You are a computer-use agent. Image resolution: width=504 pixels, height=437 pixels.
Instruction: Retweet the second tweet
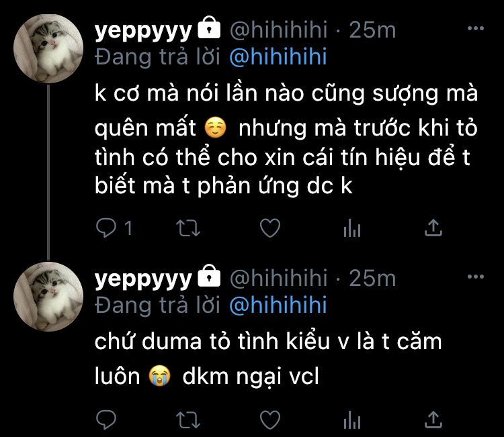tap(188, 420)
